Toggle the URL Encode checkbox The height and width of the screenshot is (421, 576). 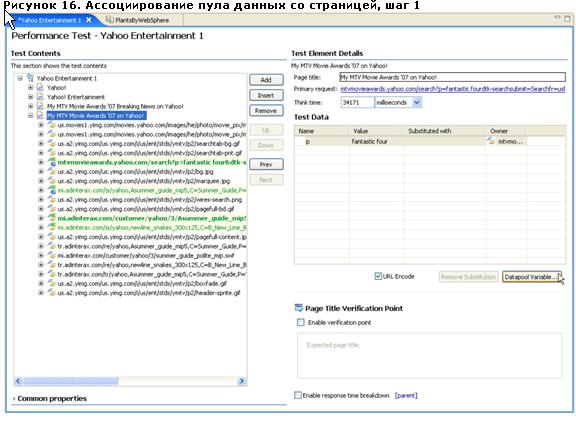(378, 276)
